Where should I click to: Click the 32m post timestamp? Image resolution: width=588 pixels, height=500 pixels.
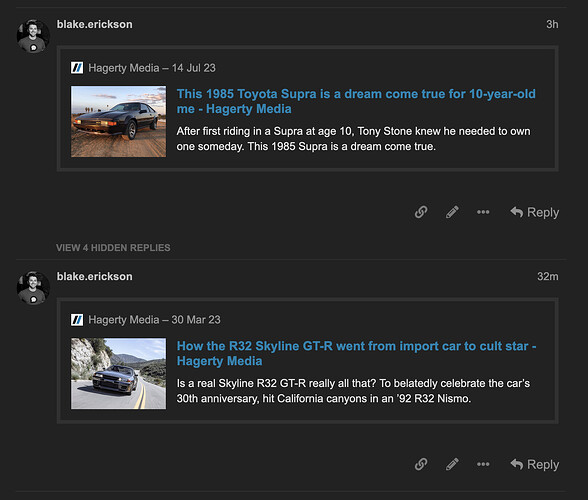[548, 276]
